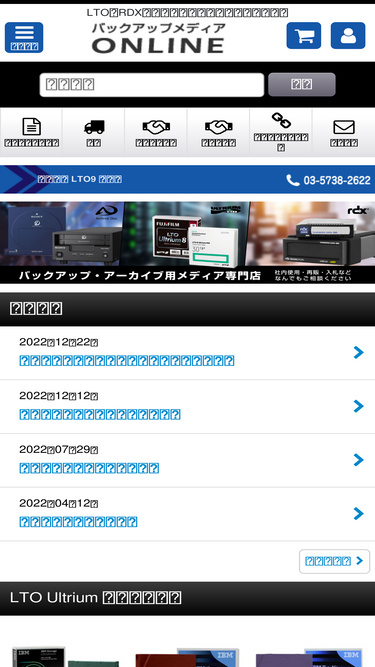Open the user account icon
Screen dimensions: 375x667
(x=348, y=36)
